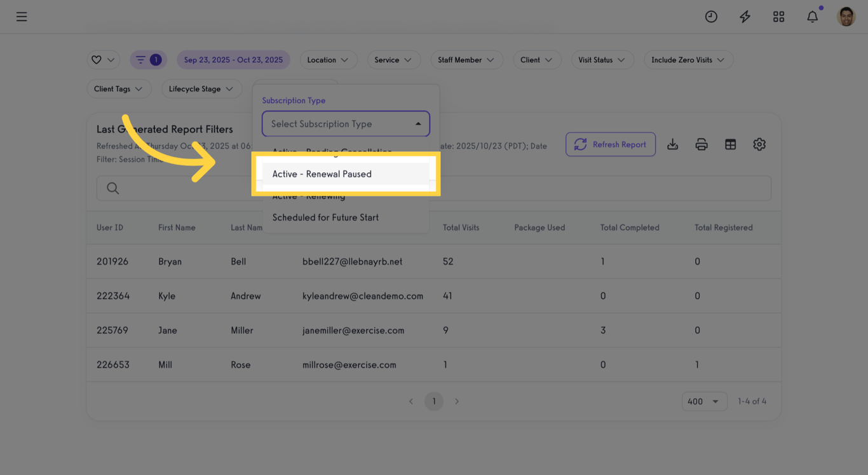Open the hamburger navigation menu
Screen dimensions: 868x475
point(21,17)
